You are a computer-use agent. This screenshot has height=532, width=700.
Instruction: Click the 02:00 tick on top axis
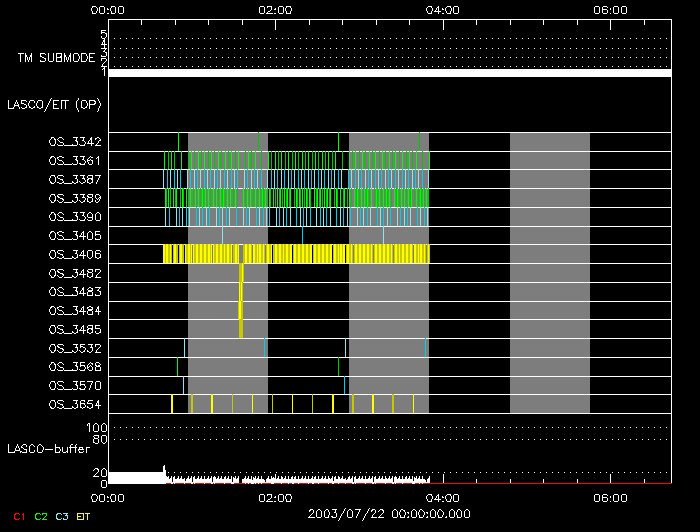click(x=275, y=10)
